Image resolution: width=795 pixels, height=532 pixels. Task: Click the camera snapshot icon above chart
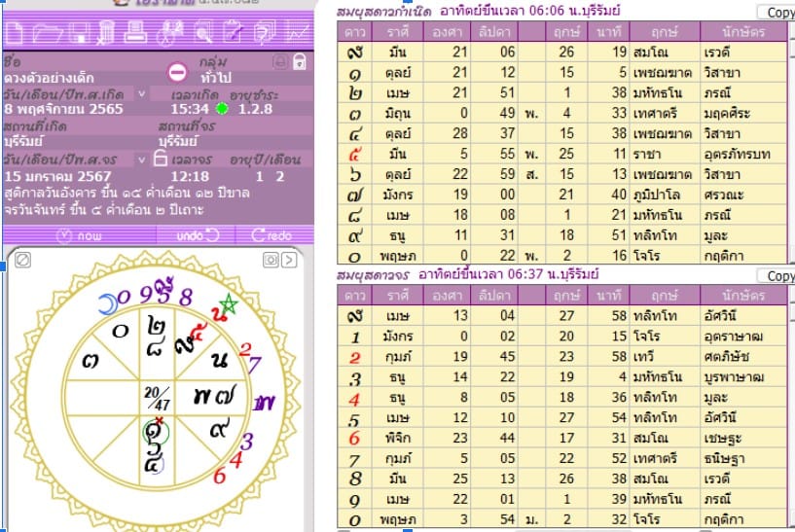(273, 259)
